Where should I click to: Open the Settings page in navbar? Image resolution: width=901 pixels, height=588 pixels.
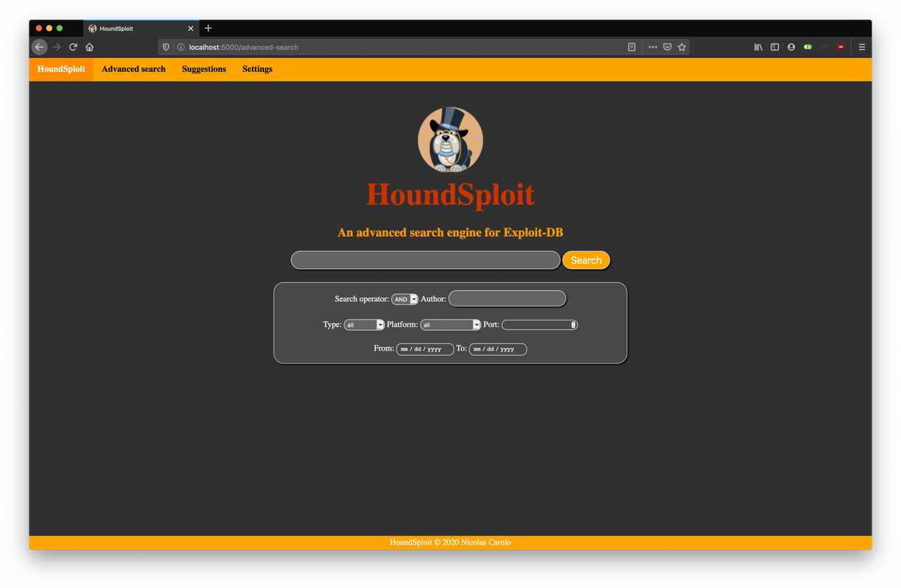[257, 69]
